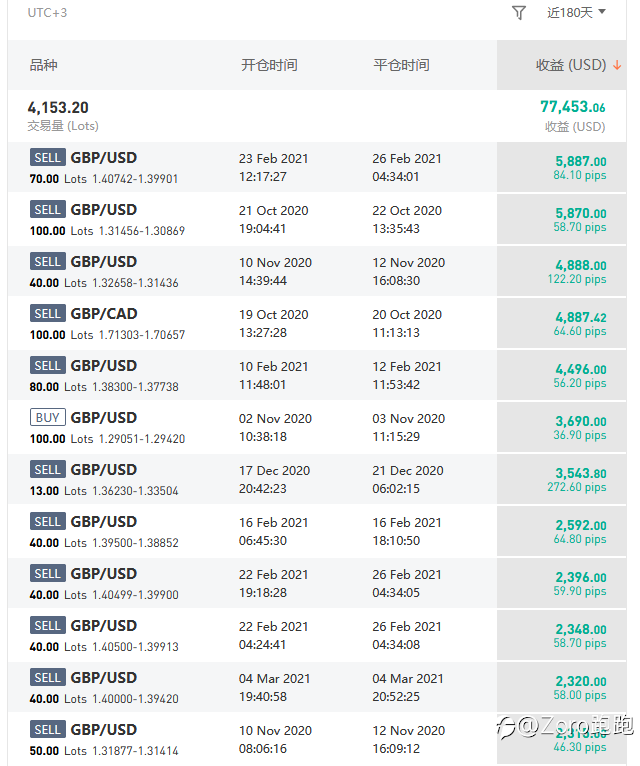The width and height of the screenshot is (640, 766).
Task: Select SELL badge of 04 Mar 2021 trade
Action: tap(47, 678)
